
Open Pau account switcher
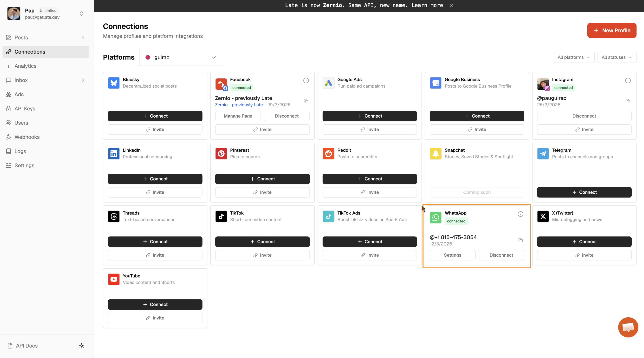coord(81,14)
